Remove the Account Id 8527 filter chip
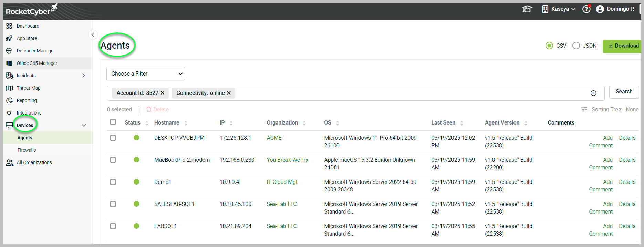This screenshot has width=644, height=247. pos(163,93)
